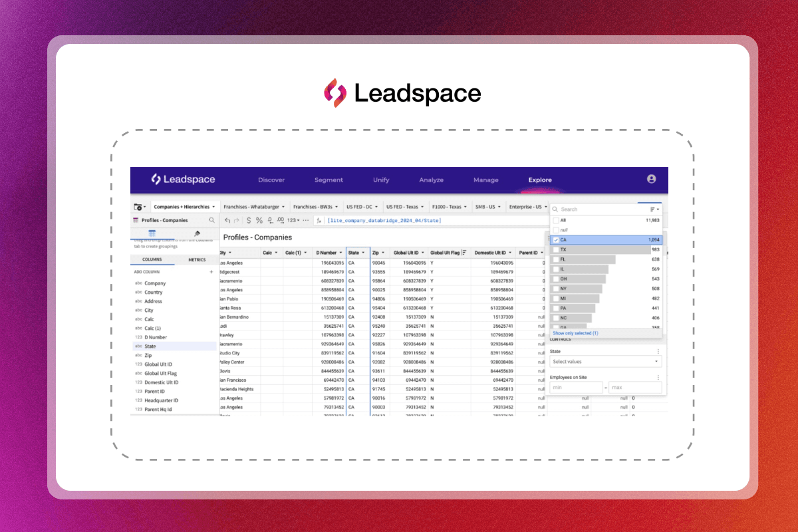798x532 pixels.
Task: Open the D Number column header dropdown
Action: [x=340, y=253]
